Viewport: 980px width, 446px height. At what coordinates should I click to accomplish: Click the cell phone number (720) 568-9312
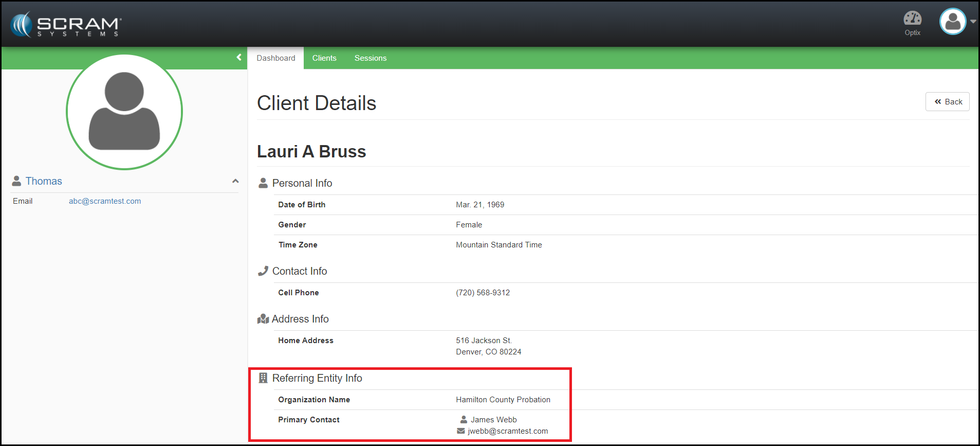tap(483, 293)
